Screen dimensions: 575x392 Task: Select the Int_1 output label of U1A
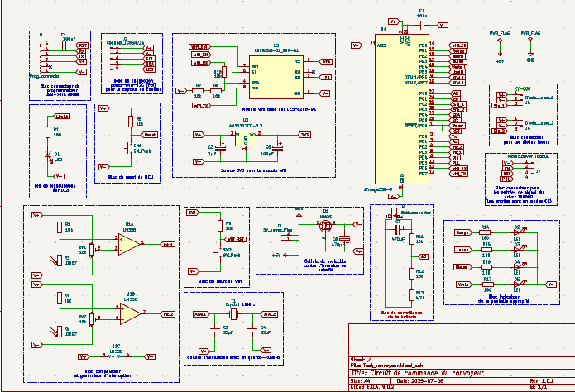[x=168, y=245]
